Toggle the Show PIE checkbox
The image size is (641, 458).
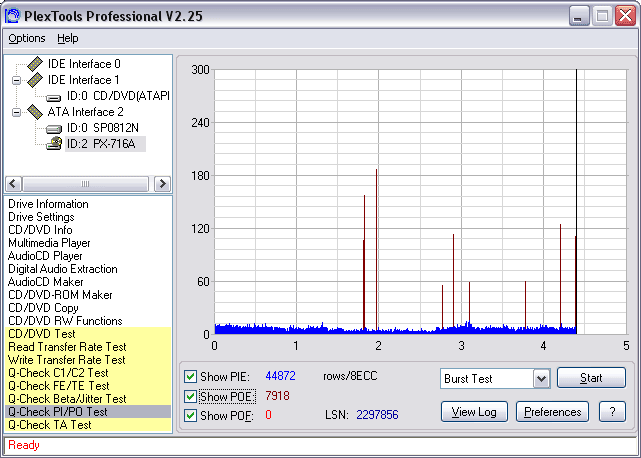coord(190,376)
